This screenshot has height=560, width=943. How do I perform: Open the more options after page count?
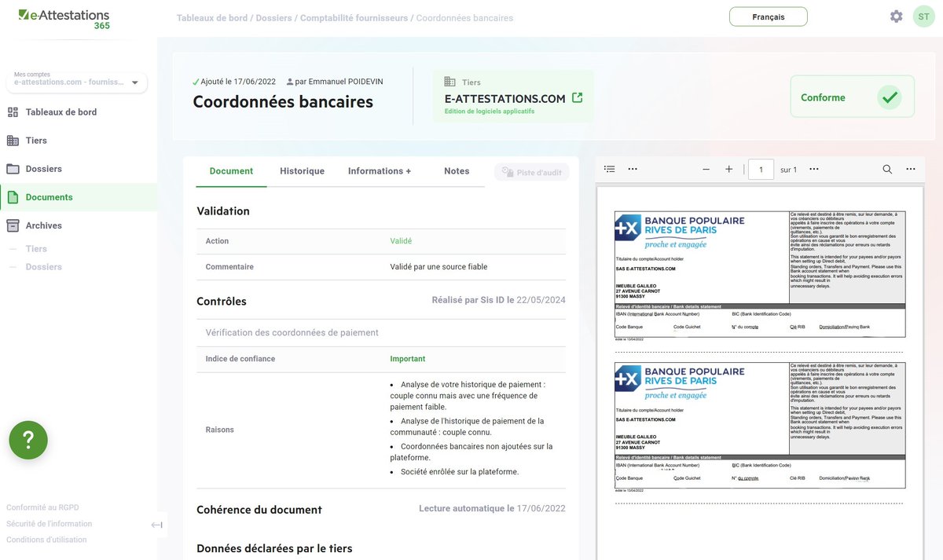(x=814, y=169)
